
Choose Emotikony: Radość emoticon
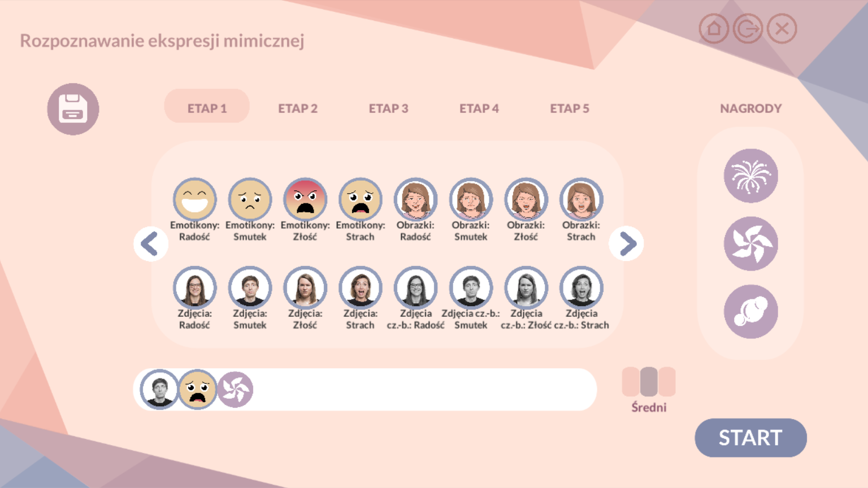point(194,200)
